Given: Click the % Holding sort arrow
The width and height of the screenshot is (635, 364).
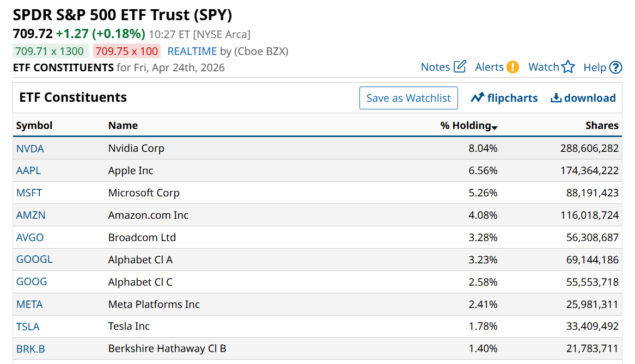Looking at the screenshot, I should (x=494, y=127).
